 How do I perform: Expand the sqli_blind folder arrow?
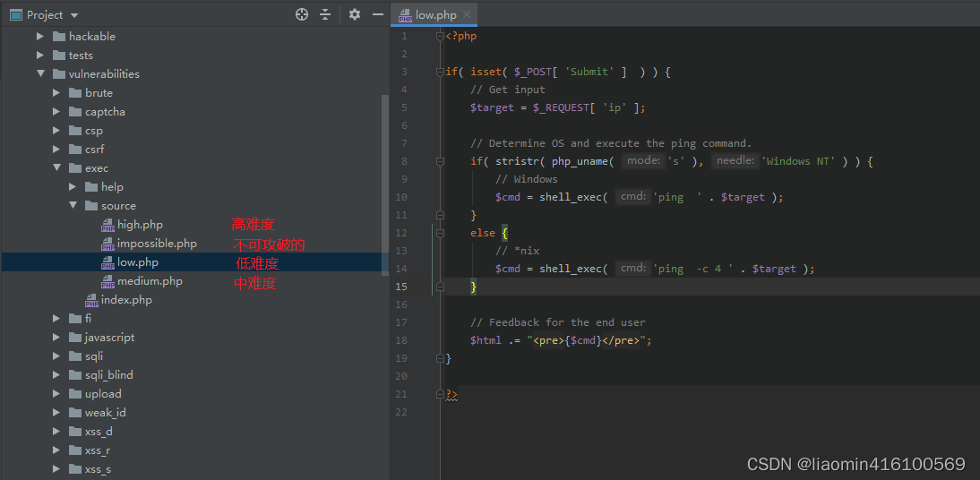click(56, 375)
